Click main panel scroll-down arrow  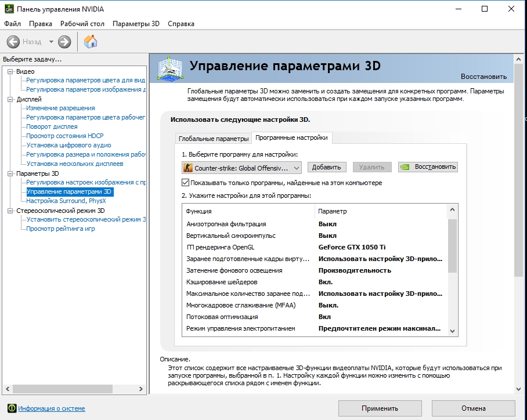pos(518,389)
